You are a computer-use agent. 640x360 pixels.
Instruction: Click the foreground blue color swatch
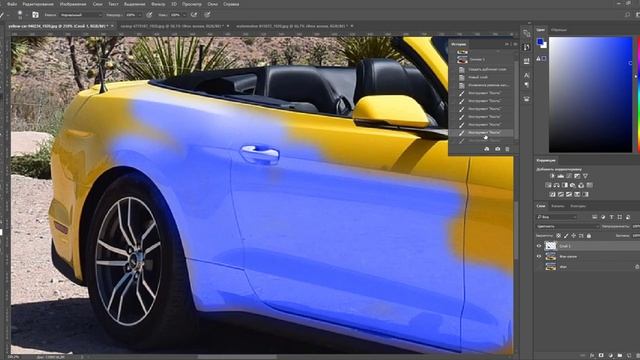point(540,42)
